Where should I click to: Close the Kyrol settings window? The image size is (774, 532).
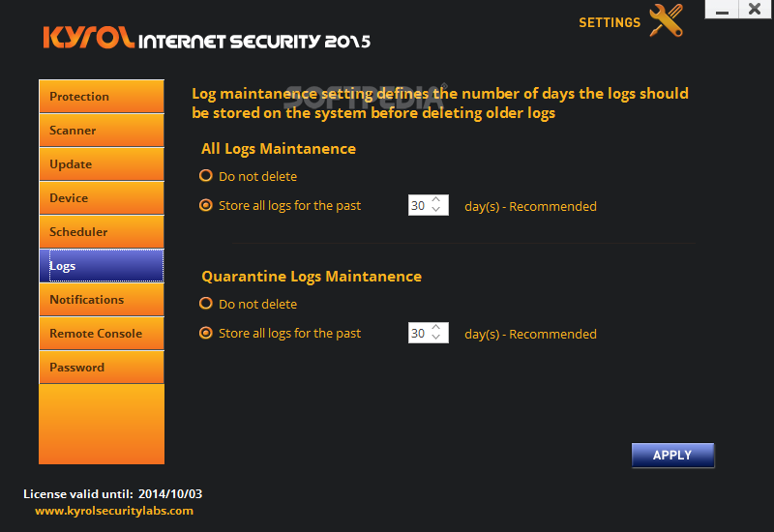coord(755,10)
